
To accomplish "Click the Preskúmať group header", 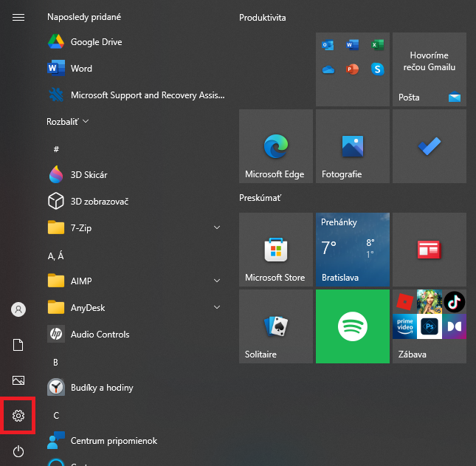I will (261, 198).
